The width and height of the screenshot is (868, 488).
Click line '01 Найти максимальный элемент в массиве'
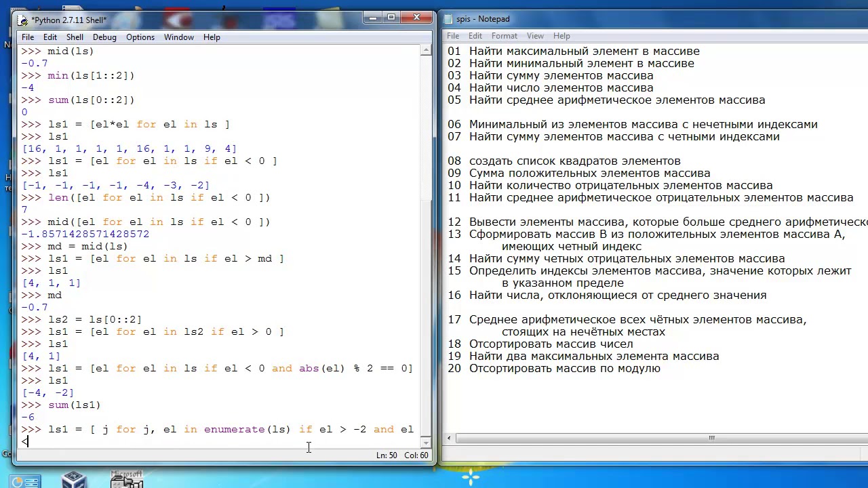click(573, 51)
